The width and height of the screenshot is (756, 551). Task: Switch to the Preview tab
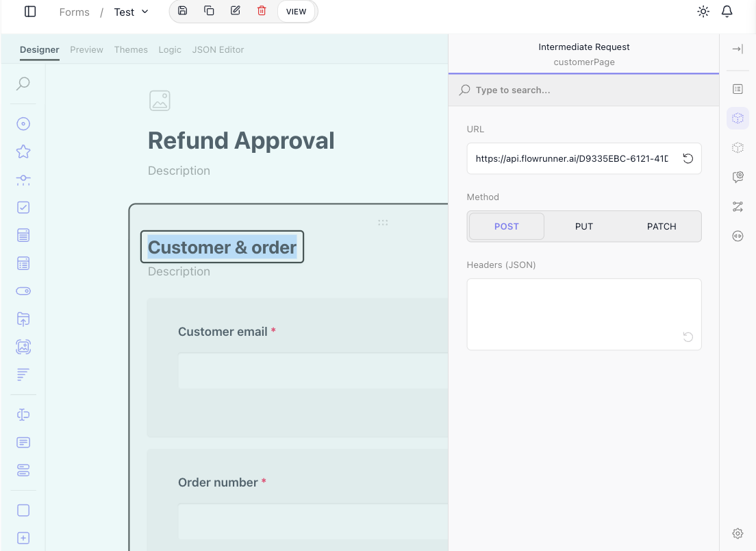click(86, 50)
